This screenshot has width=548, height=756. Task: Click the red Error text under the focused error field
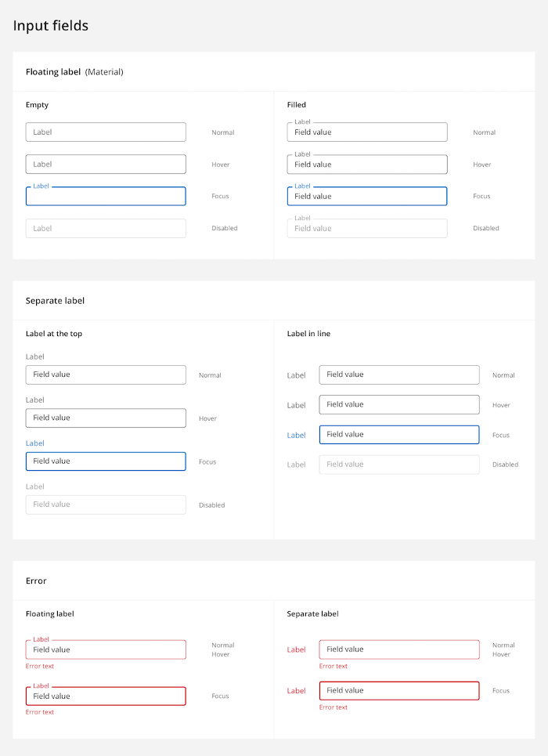coord(40,712)
